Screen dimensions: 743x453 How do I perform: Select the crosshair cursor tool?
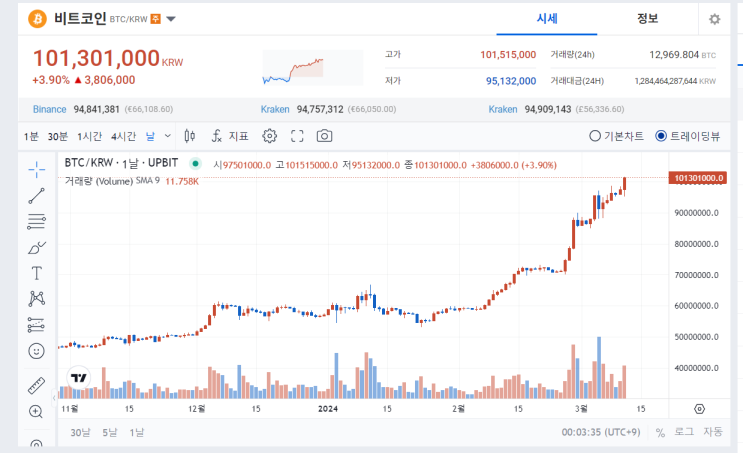click(x=36, y=167)
